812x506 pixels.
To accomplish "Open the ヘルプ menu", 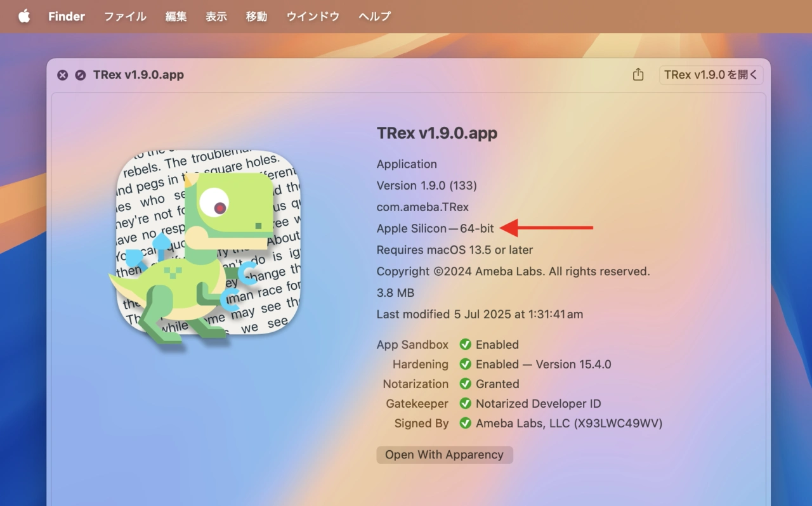I will pyautogui.click(x=374, y=16).
